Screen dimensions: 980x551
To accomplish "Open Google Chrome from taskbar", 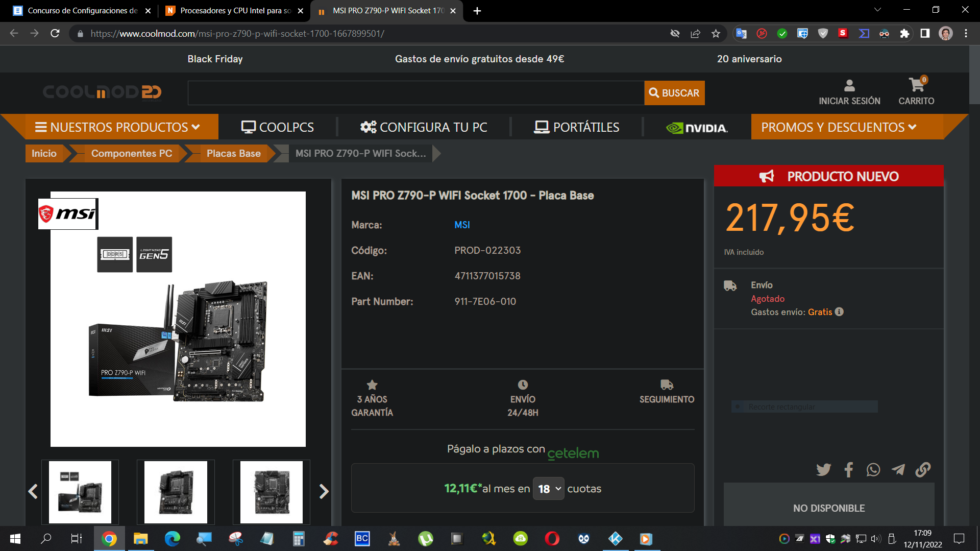I will click(x=109, y=539).
